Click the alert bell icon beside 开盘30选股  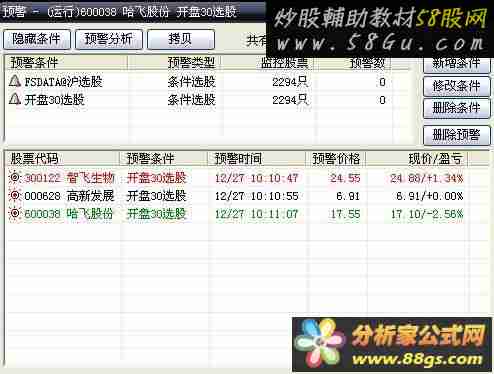pos(14,99)
